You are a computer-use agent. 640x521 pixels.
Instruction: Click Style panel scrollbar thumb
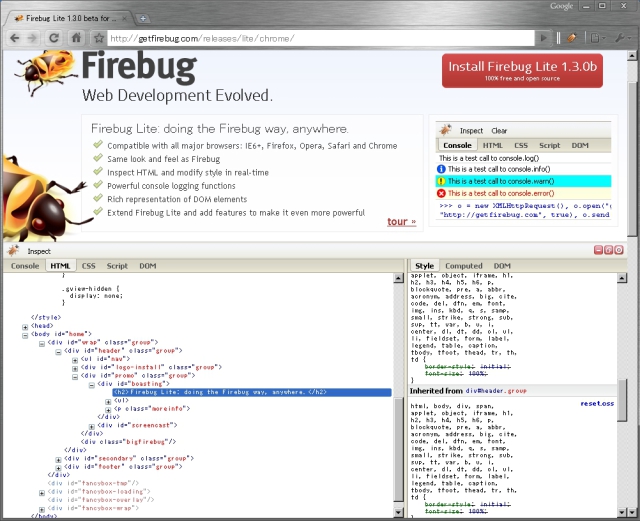coord(622,400)
